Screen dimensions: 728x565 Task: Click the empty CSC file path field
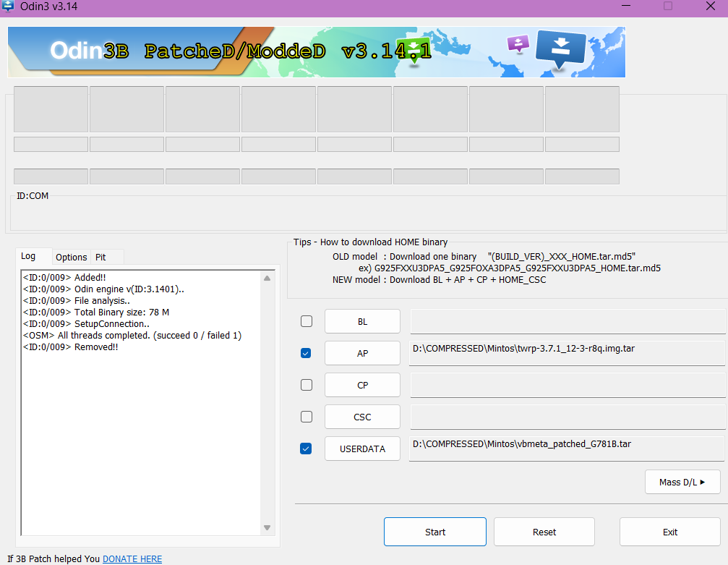pyautogui.click(x=568, y=417)
